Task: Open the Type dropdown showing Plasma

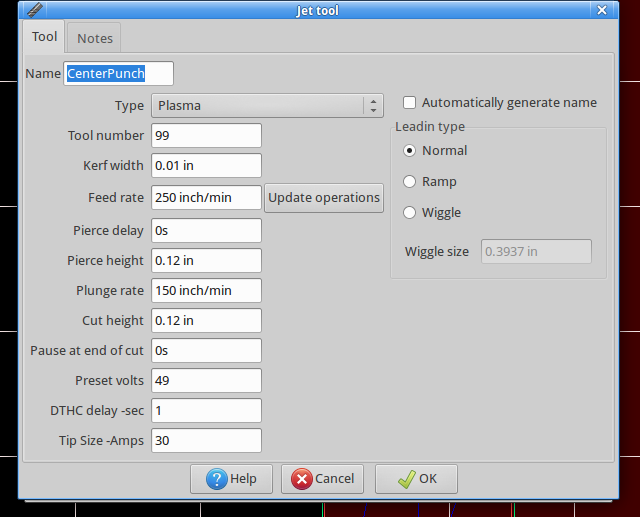Action: (x=267, y=106)
